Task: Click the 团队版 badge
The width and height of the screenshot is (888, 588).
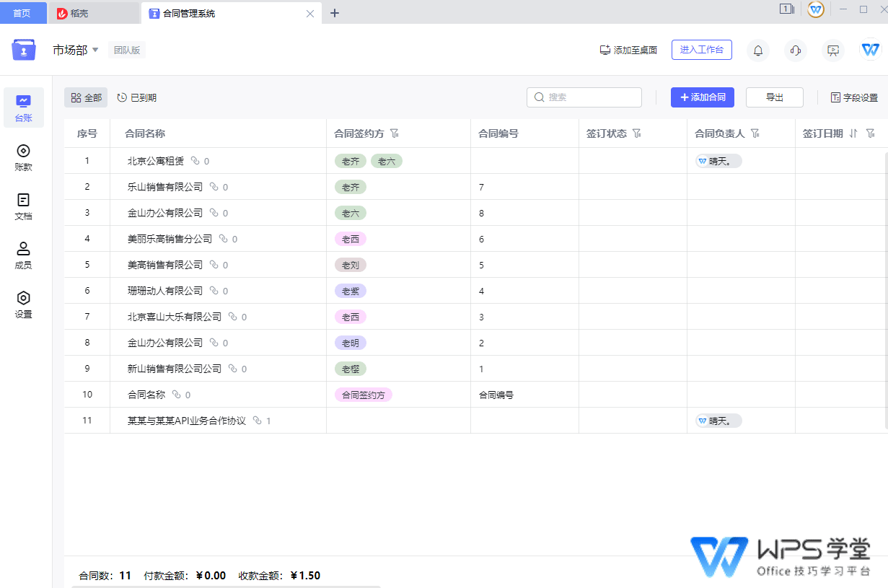Action: tap(127, 50)
